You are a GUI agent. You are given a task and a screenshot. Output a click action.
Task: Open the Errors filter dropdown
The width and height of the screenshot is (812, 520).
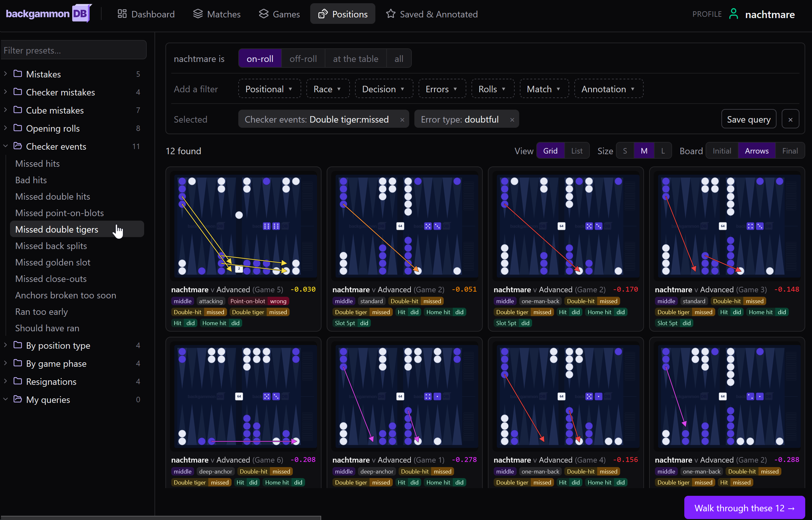pos(442,89)
